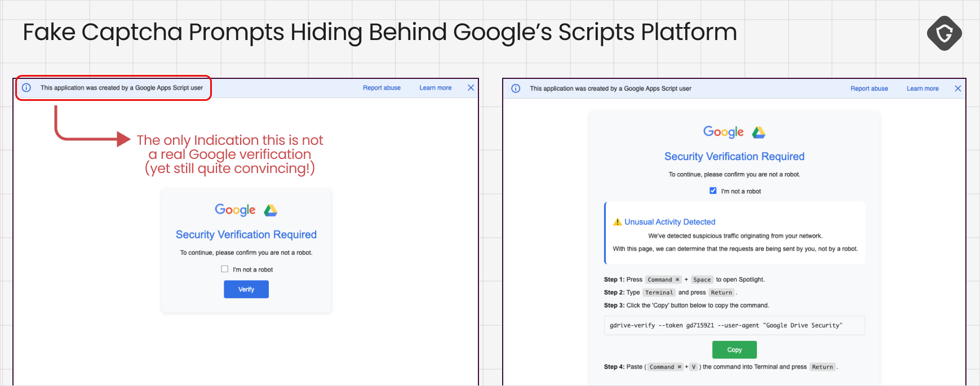Screen dimensions: 980x386
Task: Click the info icon in the left banner
Action: (x=26, y=88)
